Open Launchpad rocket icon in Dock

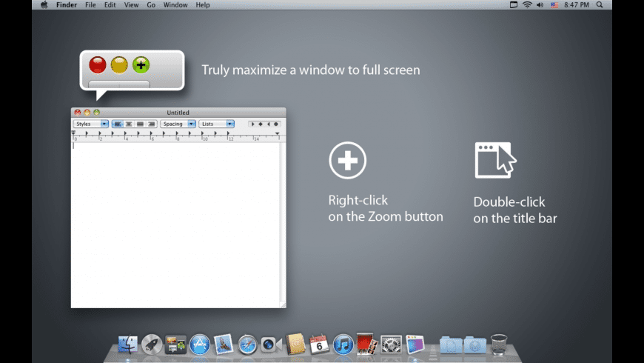tap(152, 344)
